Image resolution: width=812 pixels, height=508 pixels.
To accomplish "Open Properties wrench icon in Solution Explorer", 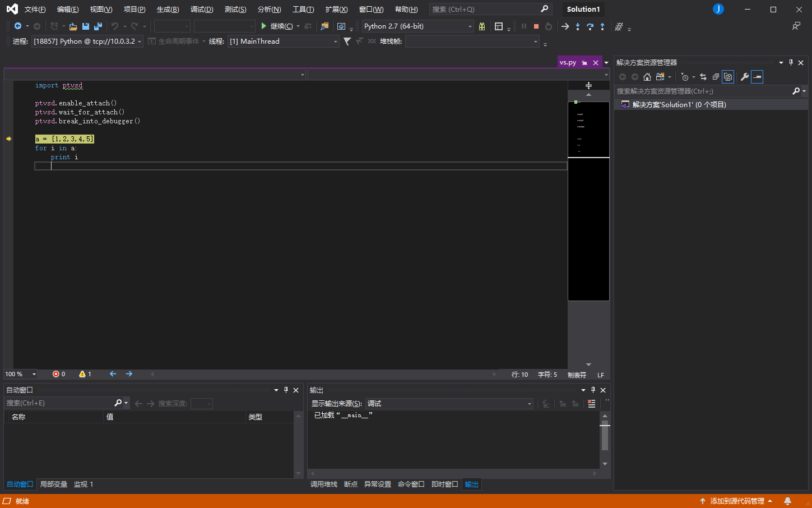I will click(744, 77).
